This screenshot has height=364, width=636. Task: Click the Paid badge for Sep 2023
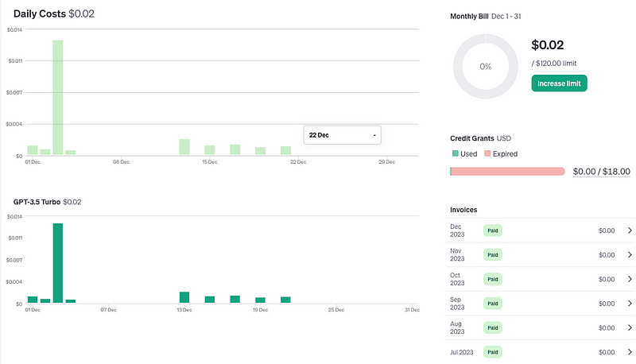click(492, 303)
